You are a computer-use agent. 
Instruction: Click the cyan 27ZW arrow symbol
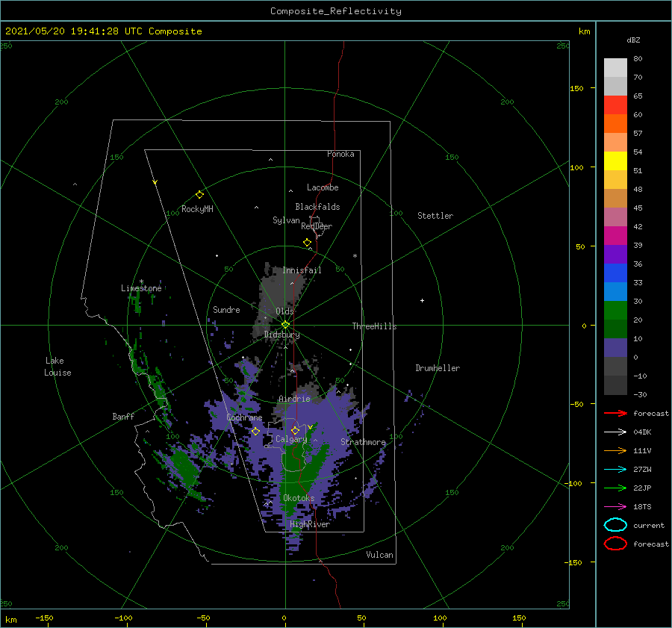point(615,470)
